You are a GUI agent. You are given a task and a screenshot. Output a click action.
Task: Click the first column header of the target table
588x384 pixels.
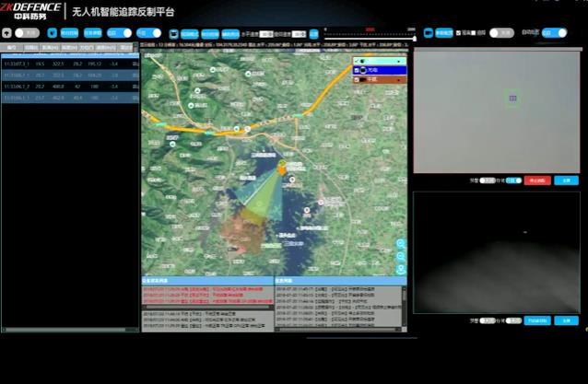(x=11, y=48)
